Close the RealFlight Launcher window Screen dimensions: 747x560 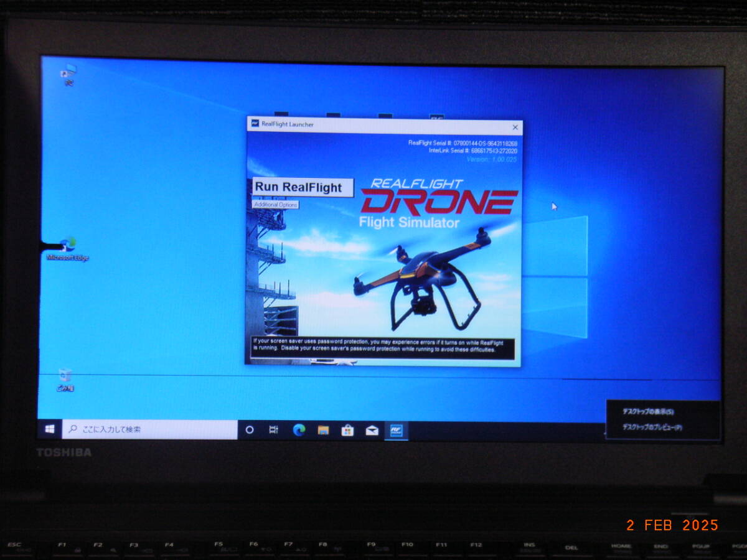click(x=515, y=127)
